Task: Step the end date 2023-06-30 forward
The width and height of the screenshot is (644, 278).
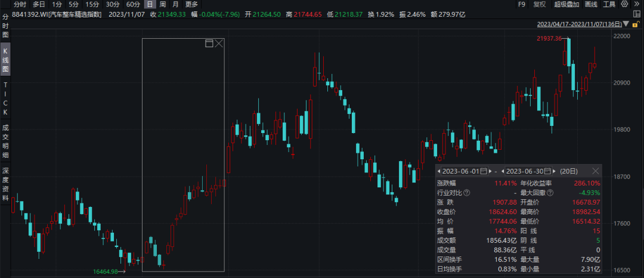Action: tap(555, 171)
